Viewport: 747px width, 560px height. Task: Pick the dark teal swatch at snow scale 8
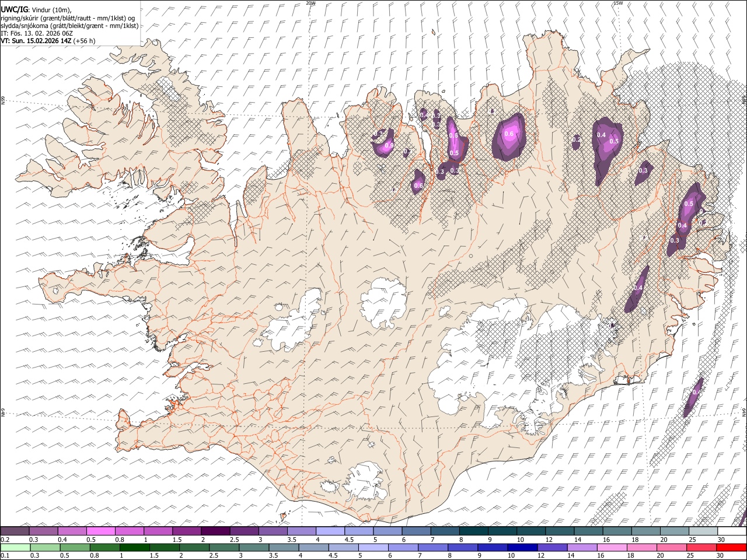point(474,531)
